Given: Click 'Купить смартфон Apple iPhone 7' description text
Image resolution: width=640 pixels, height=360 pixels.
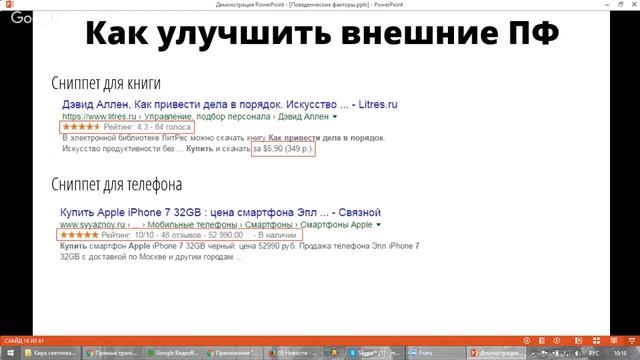Looking at the screenshot, I should (240, 251).
